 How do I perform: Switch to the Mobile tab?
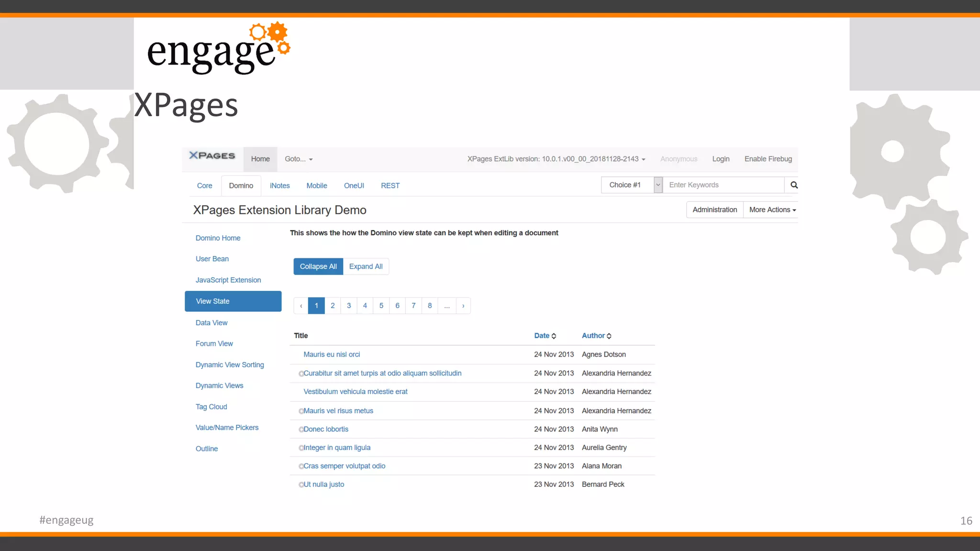click(x=317, y=186)
